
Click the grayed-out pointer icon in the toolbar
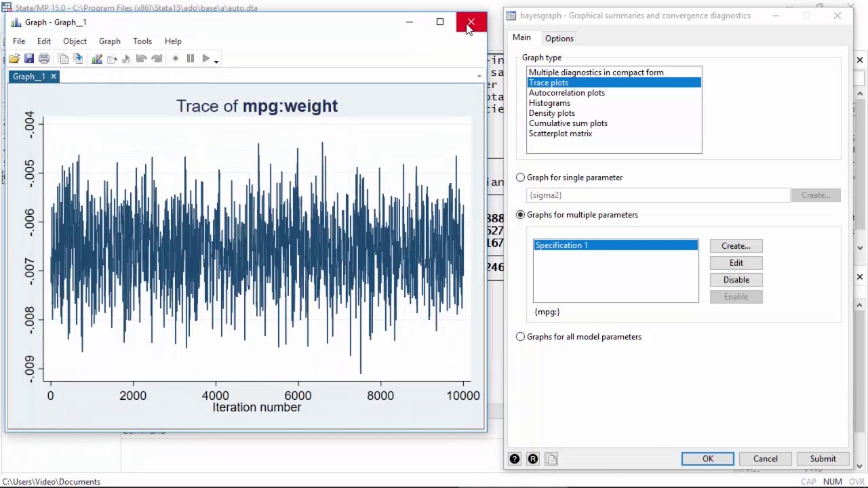pos(126,59)
